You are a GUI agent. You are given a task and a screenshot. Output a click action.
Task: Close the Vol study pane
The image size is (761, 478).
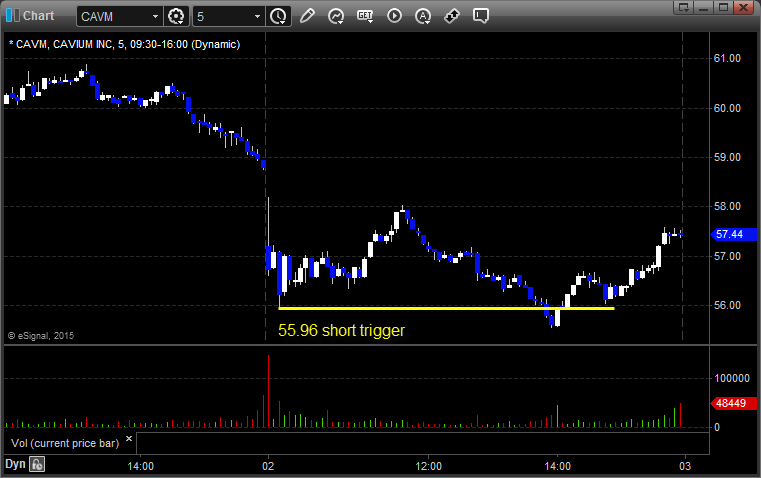pos(129,439)
